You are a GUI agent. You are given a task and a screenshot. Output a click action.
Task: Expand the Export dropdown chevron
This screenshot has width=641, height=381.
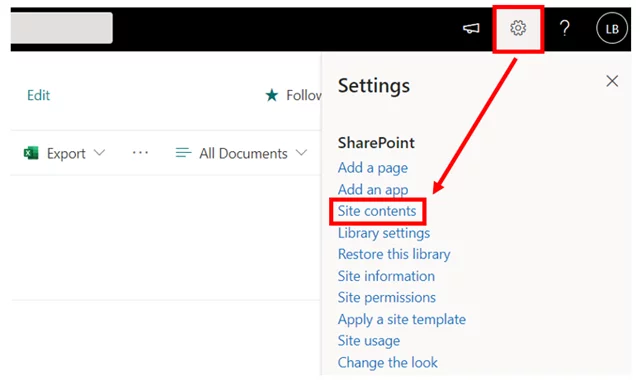point(99,153)
